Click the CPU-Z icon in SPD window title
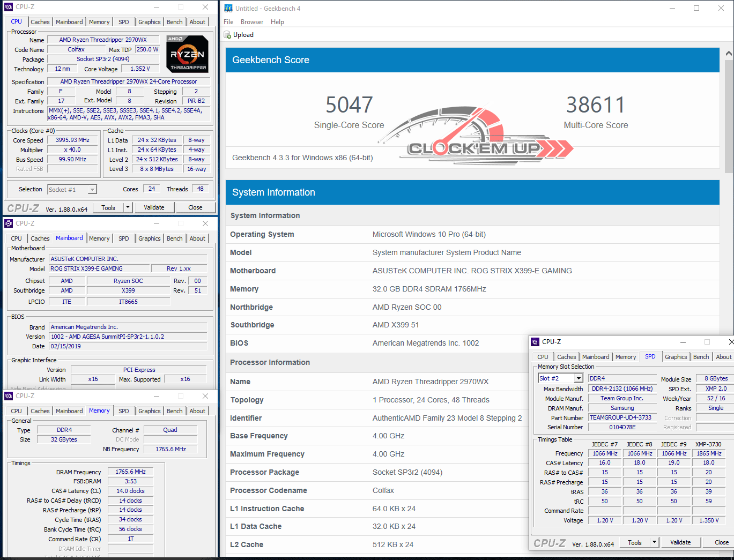 pos(535,342)
